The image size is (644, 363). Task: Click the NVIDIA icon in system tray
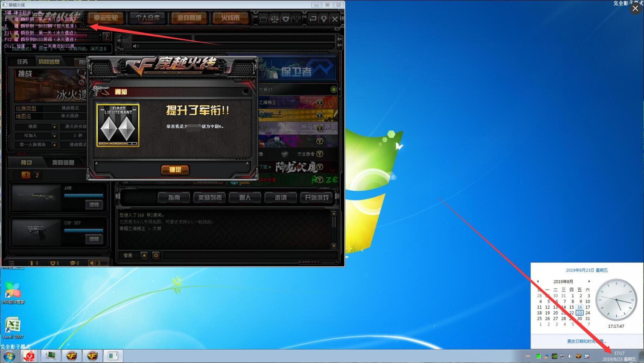(x=554, y=356)
